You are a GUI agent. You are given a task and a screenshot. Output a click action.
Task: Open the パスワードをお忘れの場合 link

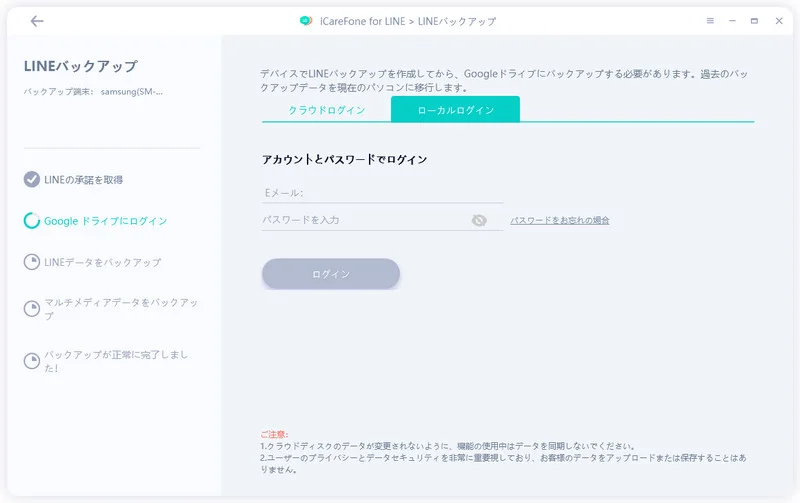(560, 220)
